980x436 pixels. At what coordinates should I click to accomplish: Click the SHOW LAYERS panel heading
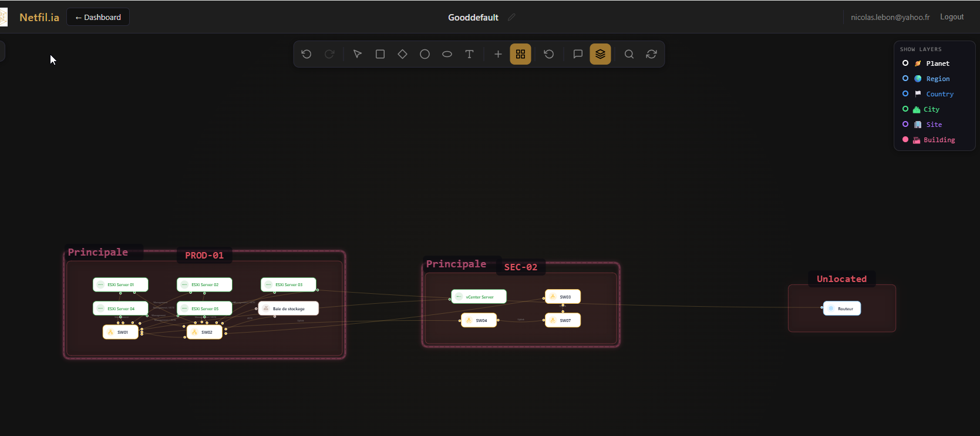pyautogui.click(x=921, y=49)
